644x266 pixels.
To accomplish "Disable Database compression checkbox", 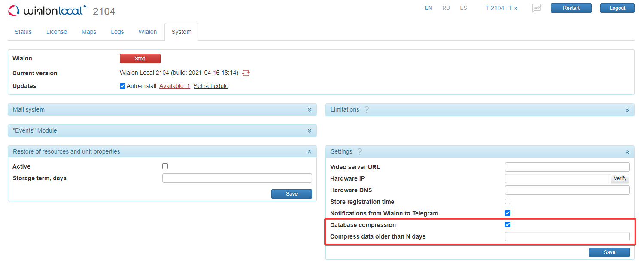I will point(507,225).
